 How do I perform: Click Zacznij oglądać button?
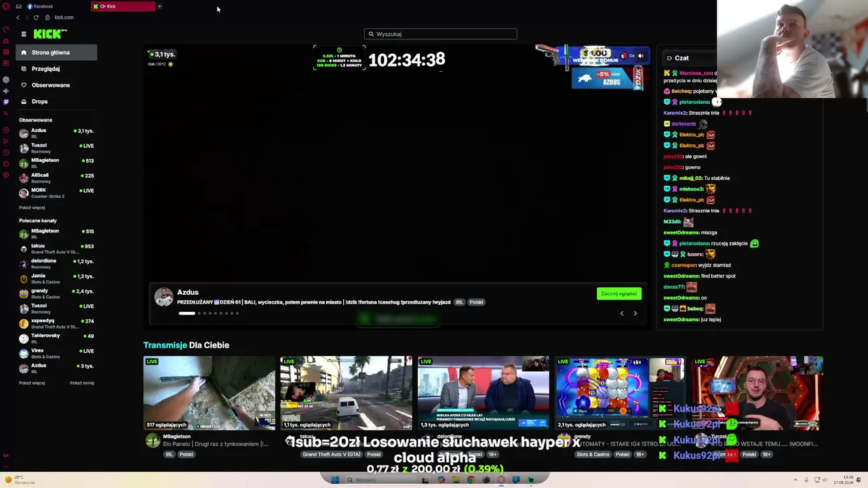click(x=619, y=293)
